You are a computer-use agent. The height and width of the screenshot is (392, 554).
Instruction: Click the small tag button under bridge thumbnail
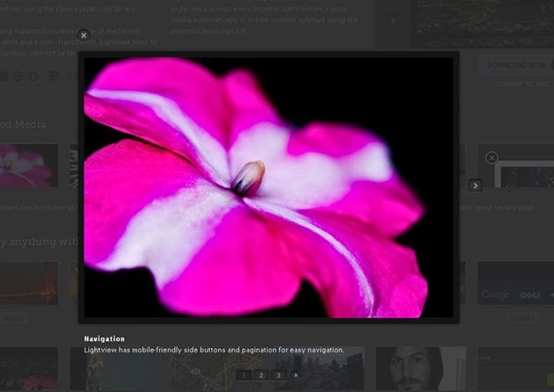pos(12,319)
